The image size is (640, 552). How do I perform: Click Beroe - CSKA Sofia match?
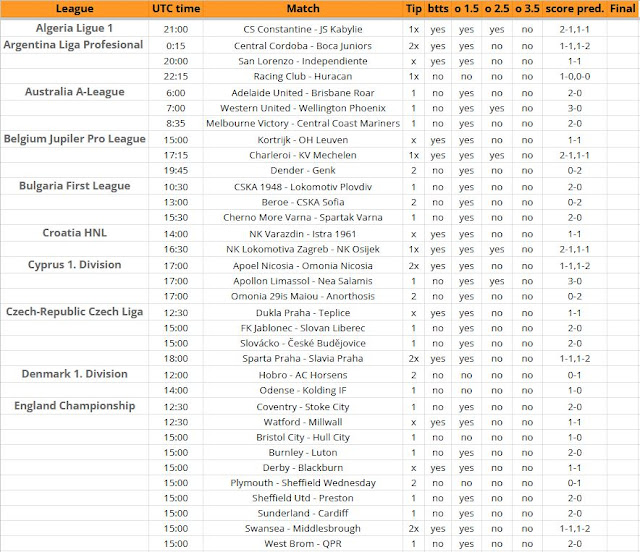click(303, 202)
